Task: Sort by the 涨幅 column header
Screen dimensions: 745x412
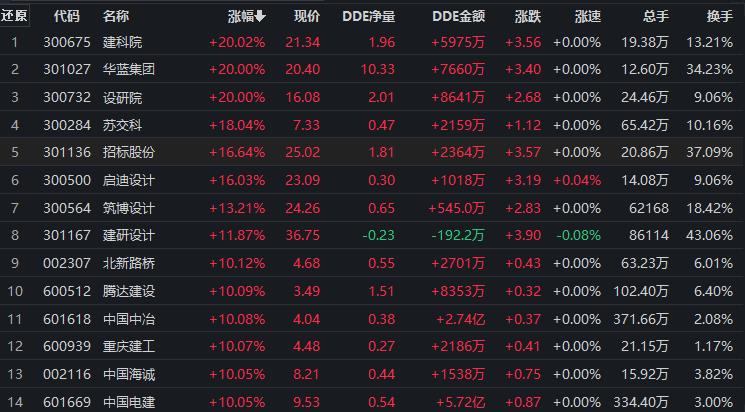Action: [x=246, y=16]
